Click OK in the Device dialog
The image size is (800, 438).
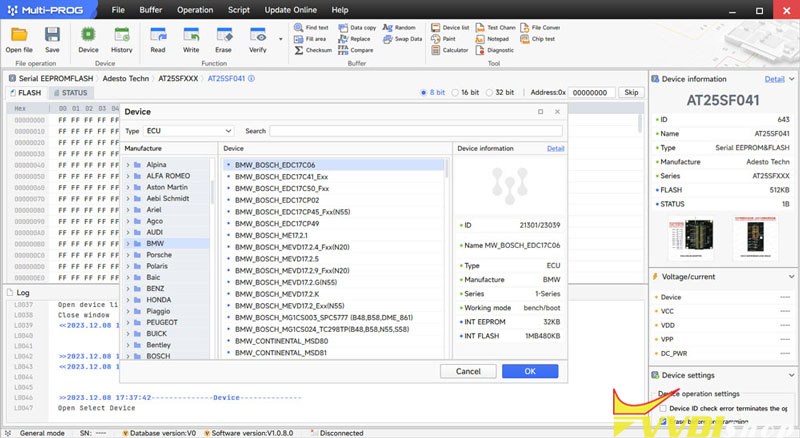coord(530,371)
